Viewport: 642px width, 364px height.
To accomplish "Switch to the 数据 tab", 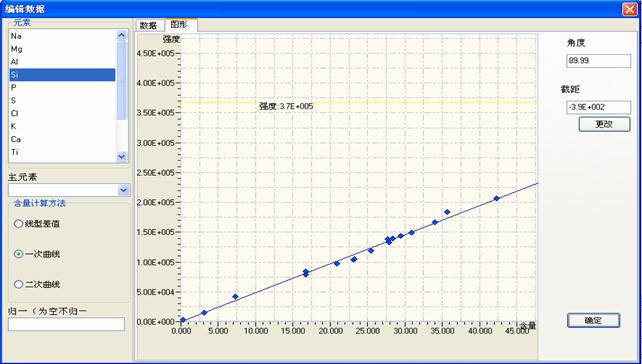I will pyautogui.click(x=148, y=25).
